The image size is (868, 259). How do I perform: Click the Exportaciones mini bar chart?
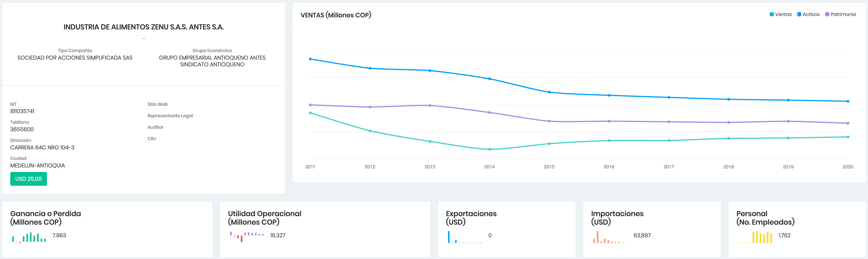click(464, 237)
